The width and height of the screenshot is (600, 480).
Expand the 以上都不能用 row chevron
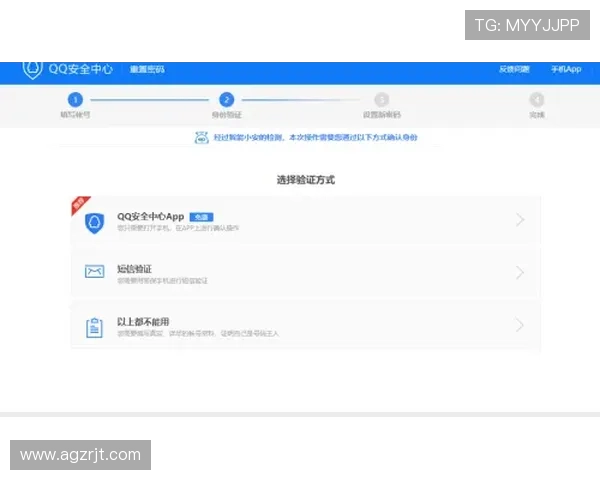pos(520,325)
